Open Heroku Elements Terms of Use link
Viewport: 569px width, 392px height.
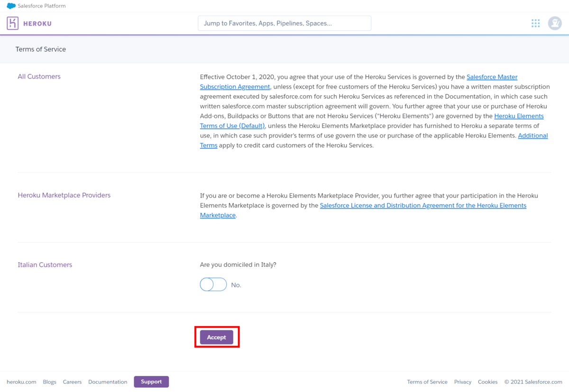pyautogui.click(x=372, y=121)
